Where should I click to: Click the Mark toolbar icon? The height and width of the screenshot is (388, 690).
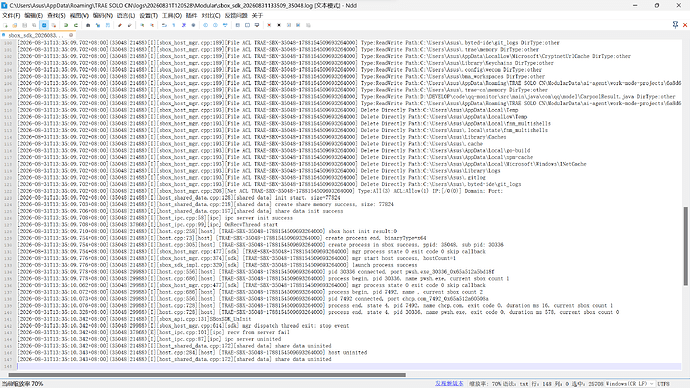(x=108, y=25)
